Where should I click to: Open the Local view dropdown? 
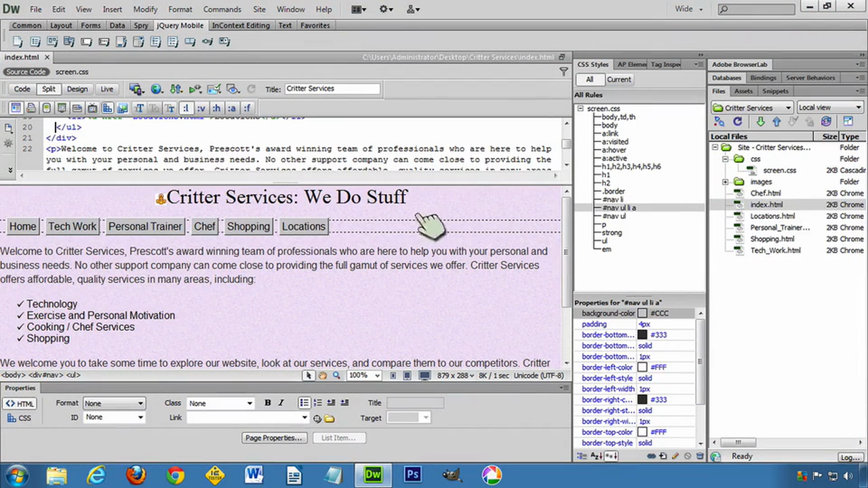click(829, 107)
